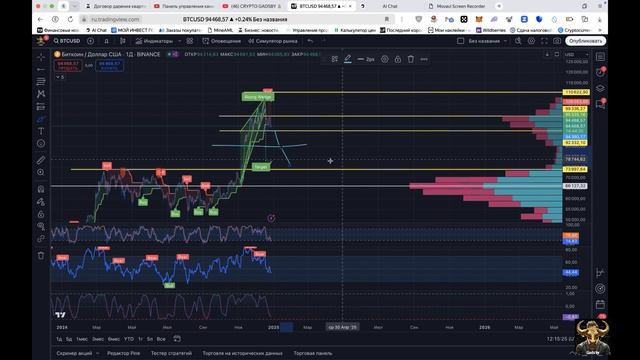
Task: Open drawing settings gear in floating toolbar
Action: pos(384,59)
